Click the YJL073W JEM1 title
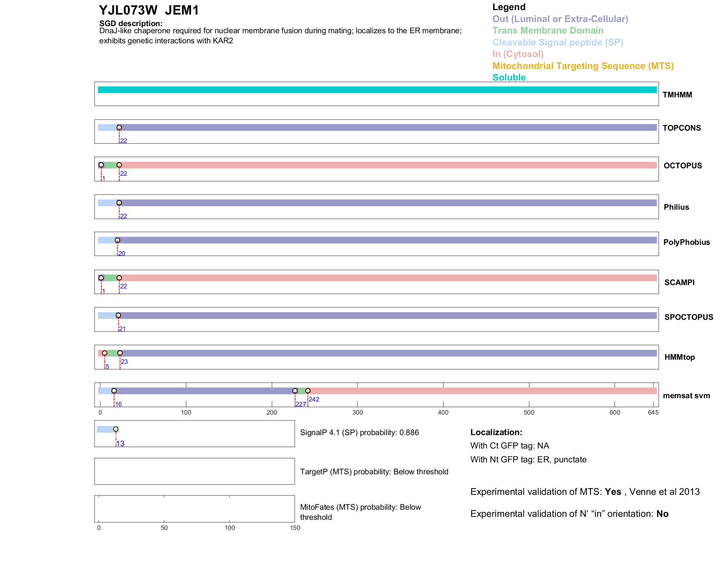 click(x=149, y=10)
